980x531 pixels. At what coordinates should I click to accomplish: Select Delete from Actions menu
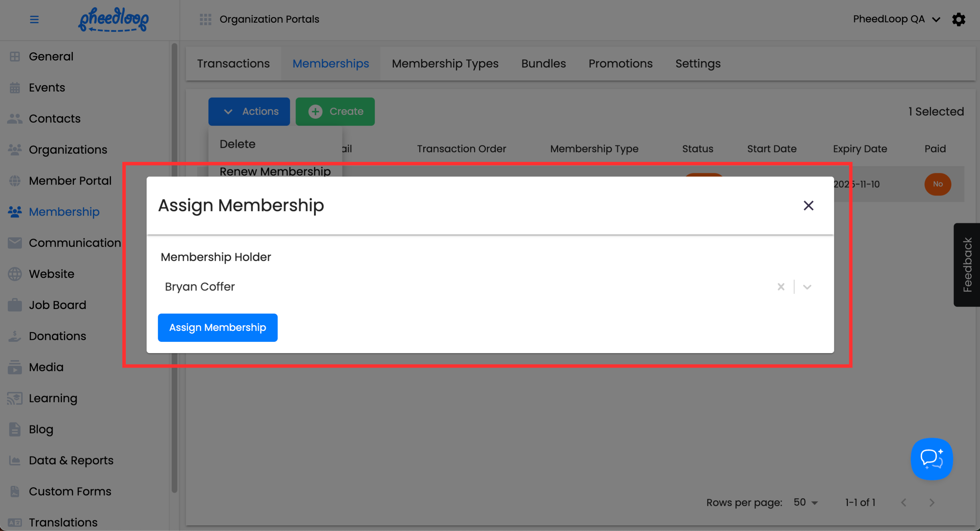pos(237,144)
